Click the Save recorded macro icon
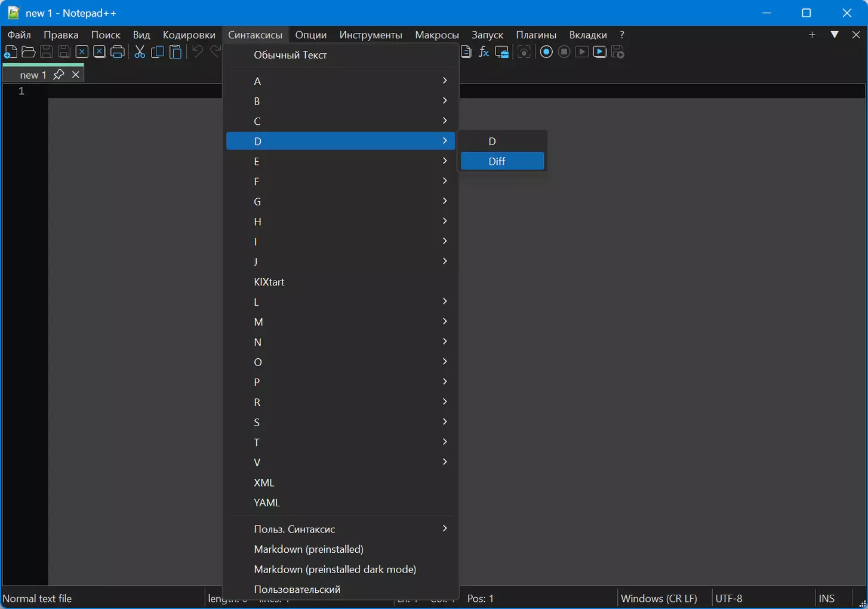The width and height of the screenshot is (868, 609). pyautogui.click(x=618, y=52)
